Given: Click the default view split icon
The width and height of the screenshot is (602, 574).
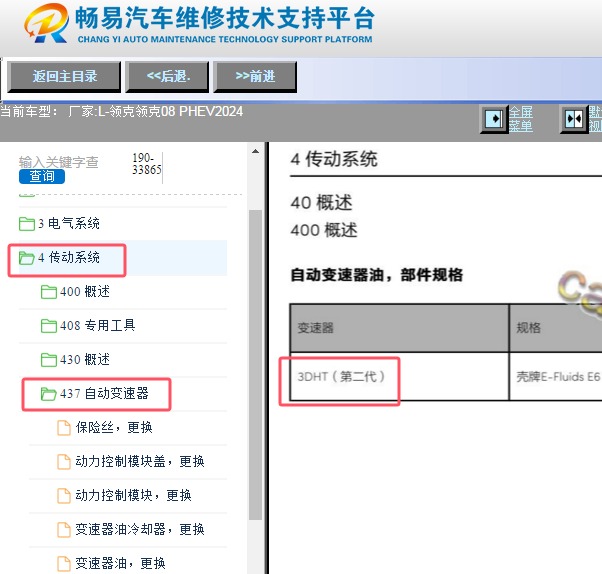Looking at the screenshot, I should click(574, 119).
